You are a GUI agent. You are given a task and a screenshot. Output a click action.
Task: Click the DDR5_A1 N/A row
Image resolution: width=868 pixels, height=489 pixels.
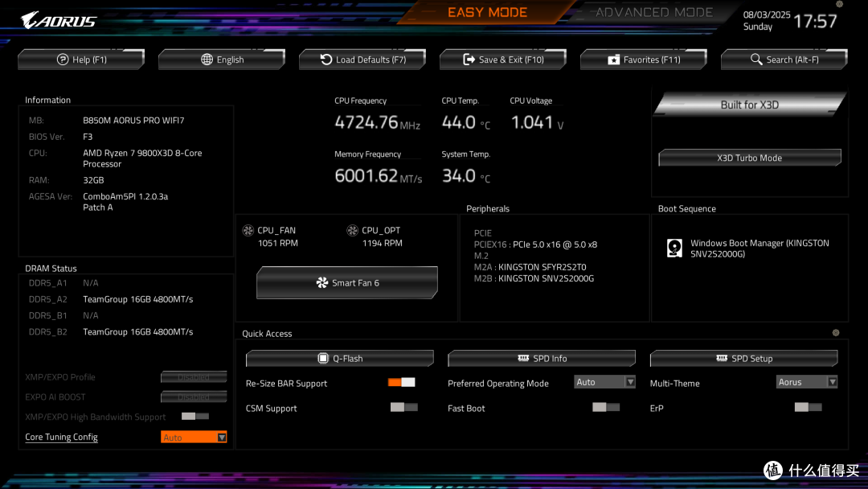pyautogui.click(x=63, y=283)
